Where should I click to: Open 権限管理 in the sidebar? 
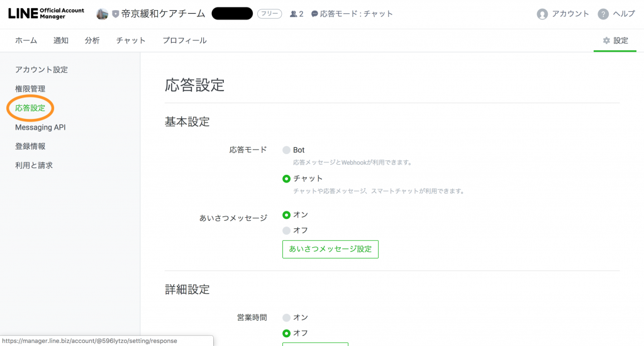tap(30, 89)
